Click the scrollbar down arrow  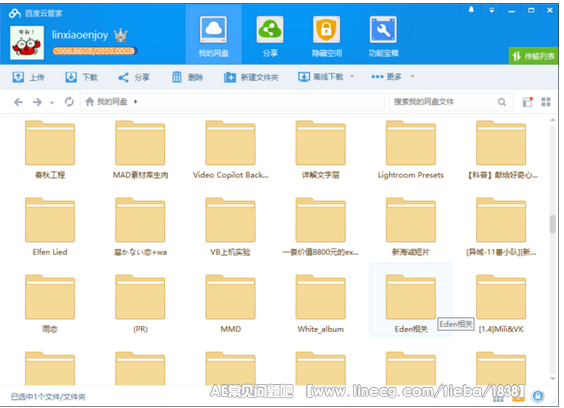pos(552,378)
